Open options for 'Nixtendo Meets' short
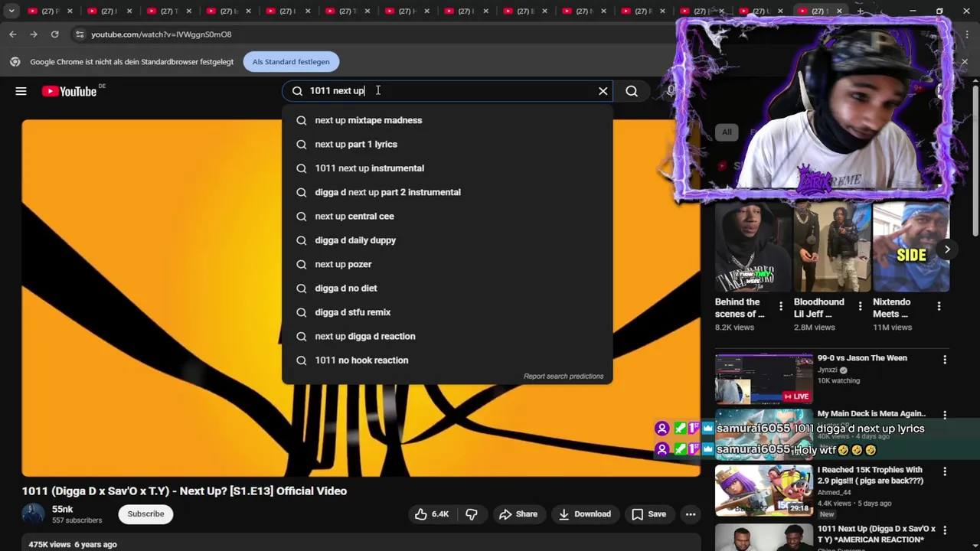 click(x=939, y=307)
